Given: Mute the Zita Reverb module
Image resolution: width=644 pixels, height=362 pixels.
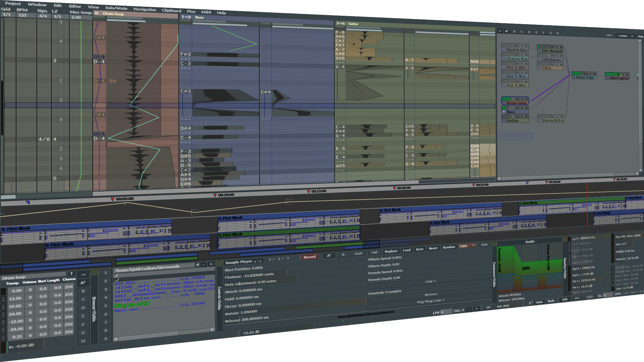Looking at the screenshot, I should [x=552, y=47].
